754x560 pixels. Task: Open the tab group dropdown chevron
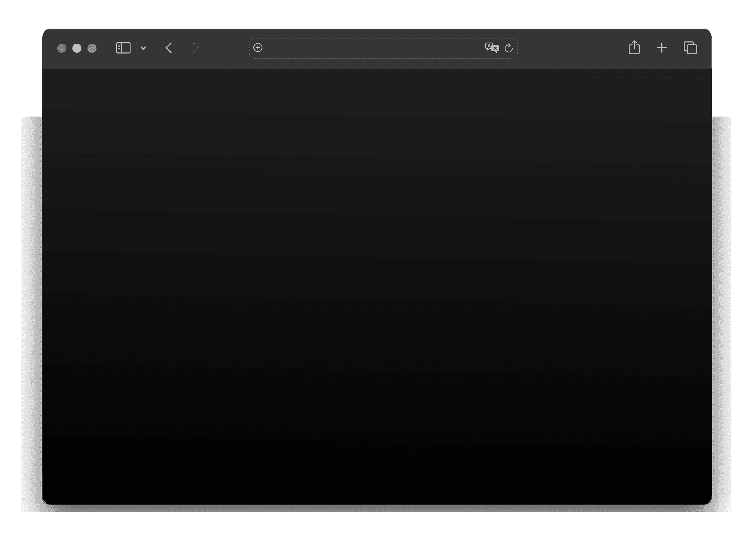pos(143,48)
